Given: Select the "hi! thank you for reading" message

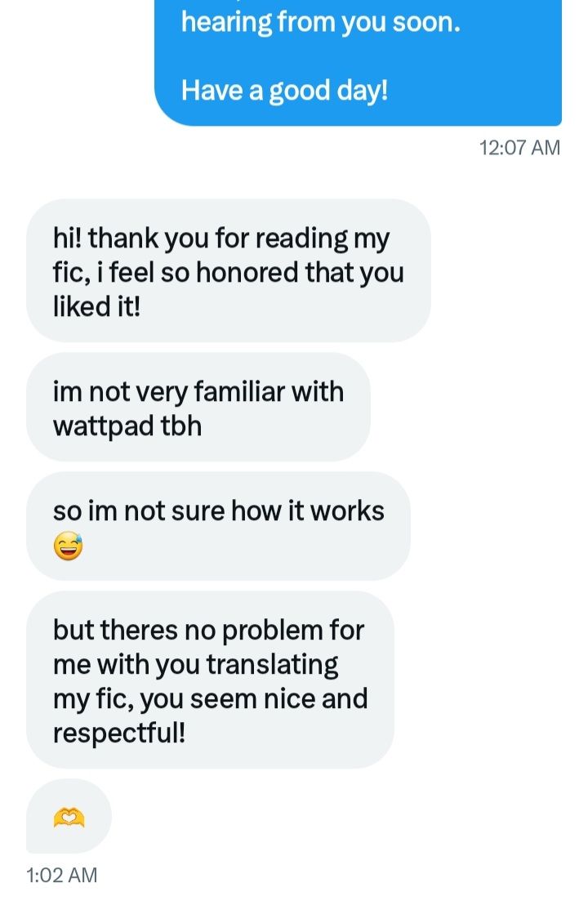Looking at the screenshot, I should point(229,271).
